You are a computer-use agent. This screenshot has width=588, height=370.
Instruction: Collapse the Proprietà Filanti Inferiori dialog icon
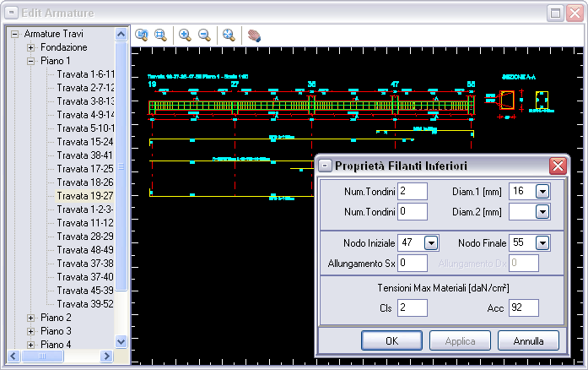pyautogui.click(x=326, y=166)
